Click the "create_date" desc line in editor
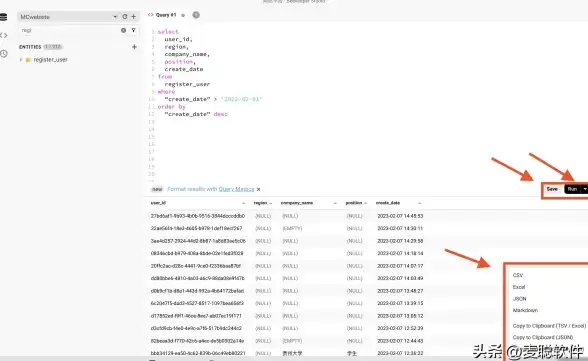Viewport: 588px width, 361px height. (x=196, y=114)
